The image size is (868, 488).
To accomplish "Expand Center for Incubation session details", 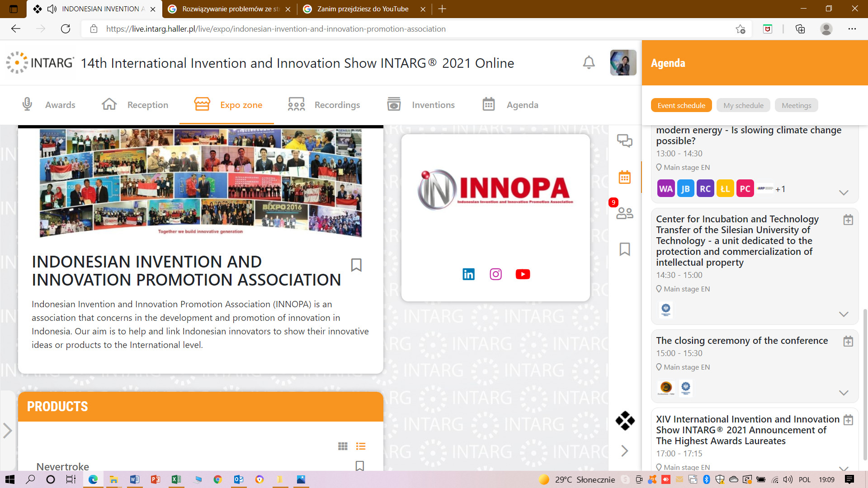I will [844, 314].
